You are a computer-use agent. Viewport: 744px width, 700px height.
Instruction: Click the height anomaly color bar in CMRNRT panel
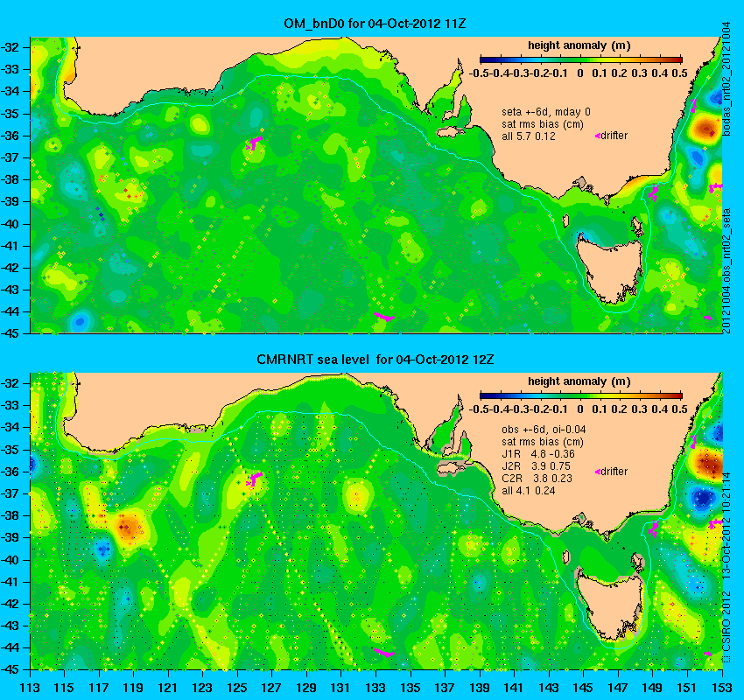click(581, 395)
